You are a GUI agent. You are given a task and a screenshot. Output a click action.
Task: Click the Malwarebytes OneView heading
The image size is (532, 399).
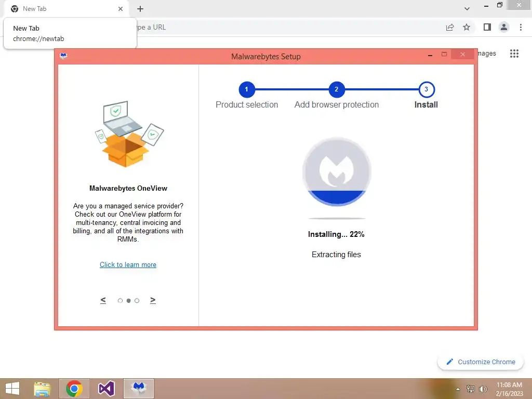[128, 188]
